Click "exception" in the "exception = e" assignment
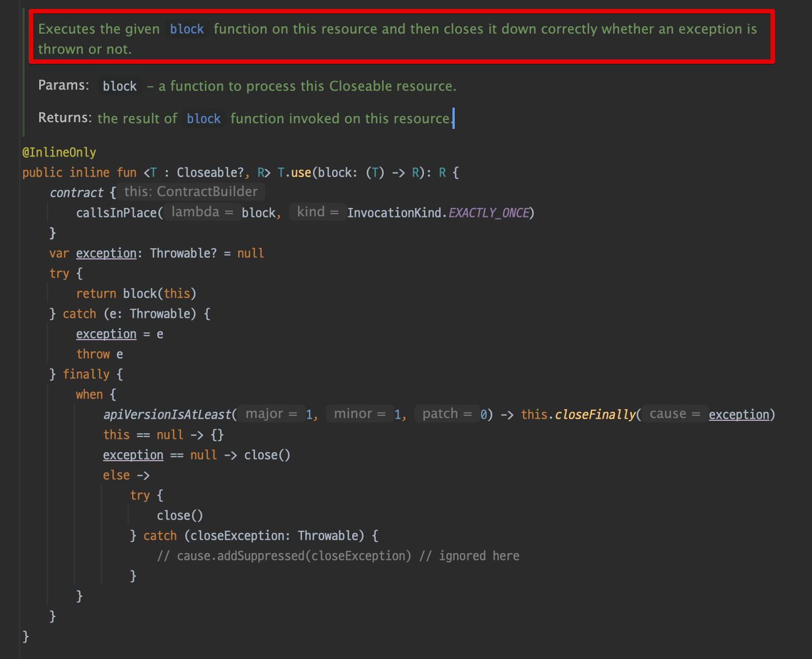The image size is (812, 659). point(106,334)
